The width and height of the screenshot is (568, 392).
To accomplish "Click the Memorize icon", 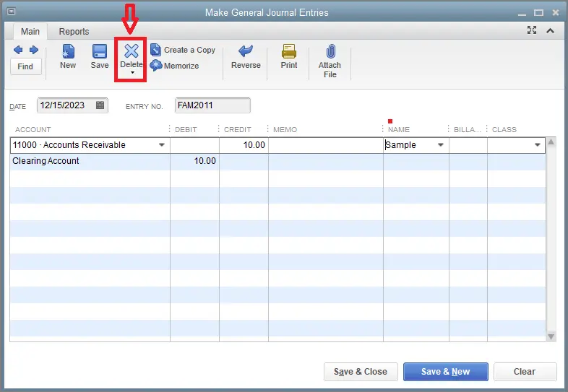I will 156,66.
